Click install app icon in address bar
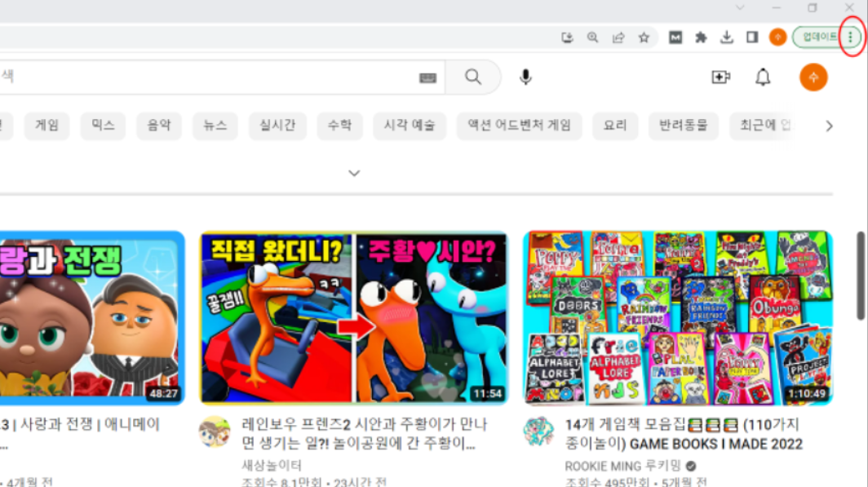The width and height of the screenshot is (868, 487). pos(567,37)
